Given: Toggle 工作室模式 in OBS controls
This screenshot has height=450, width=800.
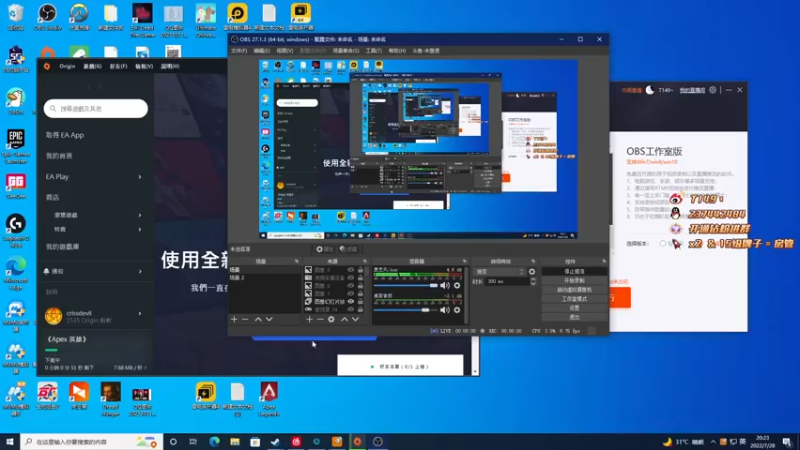Looking at the screenshot, I should (x=574, y=299).
